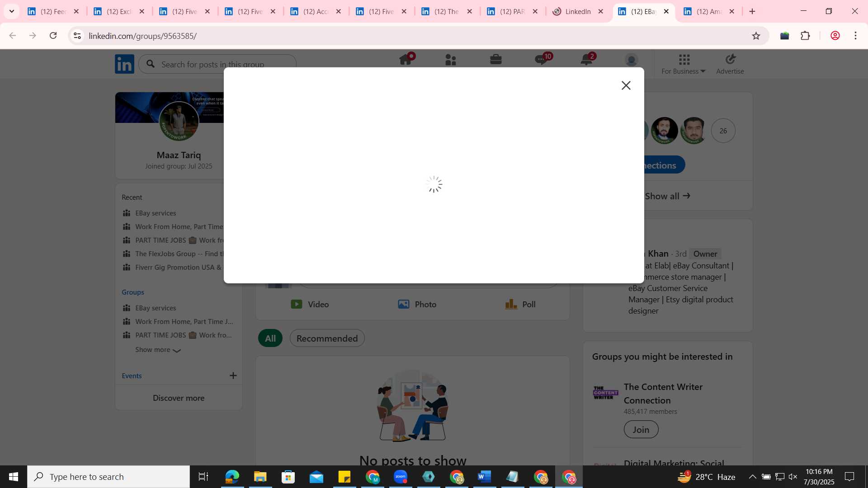Viewport: 868px width, 488px height.
Task: Open The Content Writer Connection group
Action: coord(663,394)
